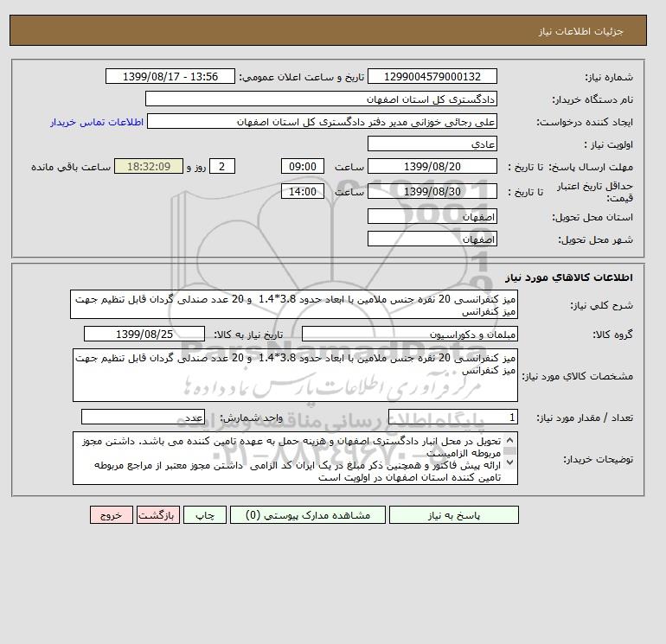The width and height of the screenshot is (666, 644).
Task: Click the announcement date field 1399/08/17 - 13:56
Action: [x=170, y=76]
